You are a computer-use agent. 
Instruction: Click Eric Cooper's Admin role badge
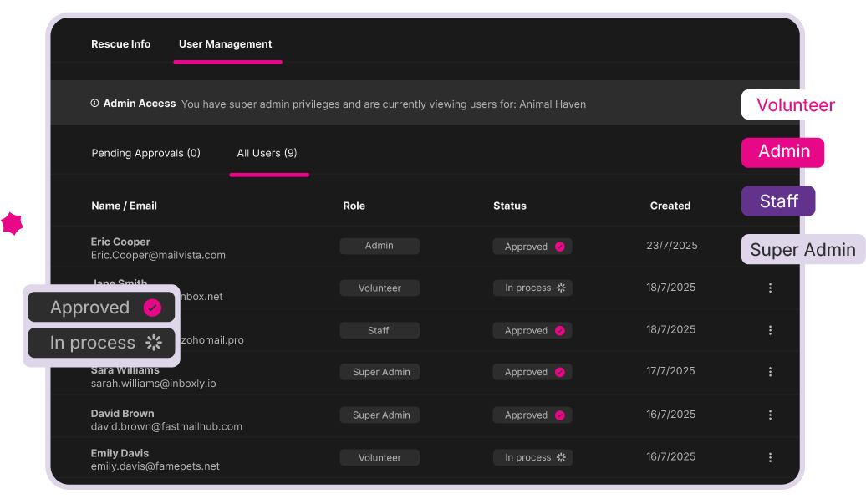point(380,246)
